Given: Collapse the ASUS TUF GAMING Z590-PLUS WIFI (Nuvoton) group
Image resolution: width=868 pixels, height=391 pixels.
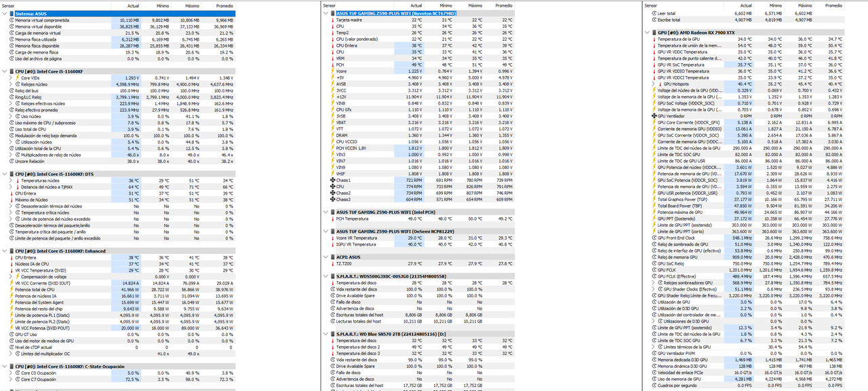Looking at the screenshot, I should 325,14.
